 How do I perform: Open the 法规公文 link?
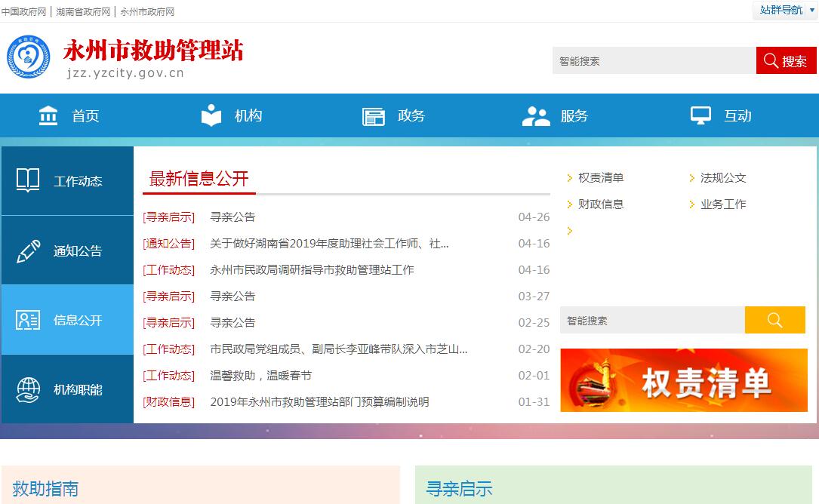[723, 178]
